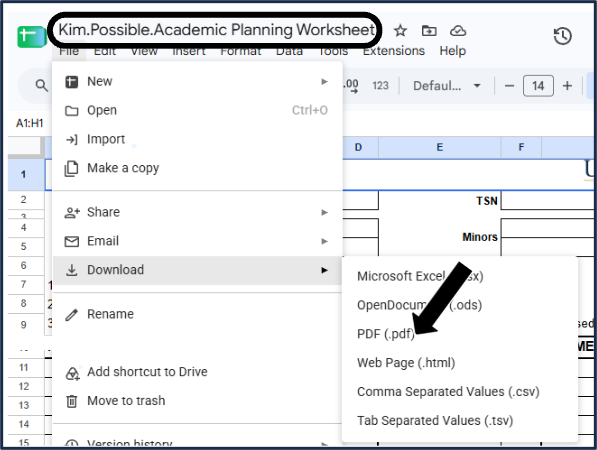Open the Help menu

(453, 51)
